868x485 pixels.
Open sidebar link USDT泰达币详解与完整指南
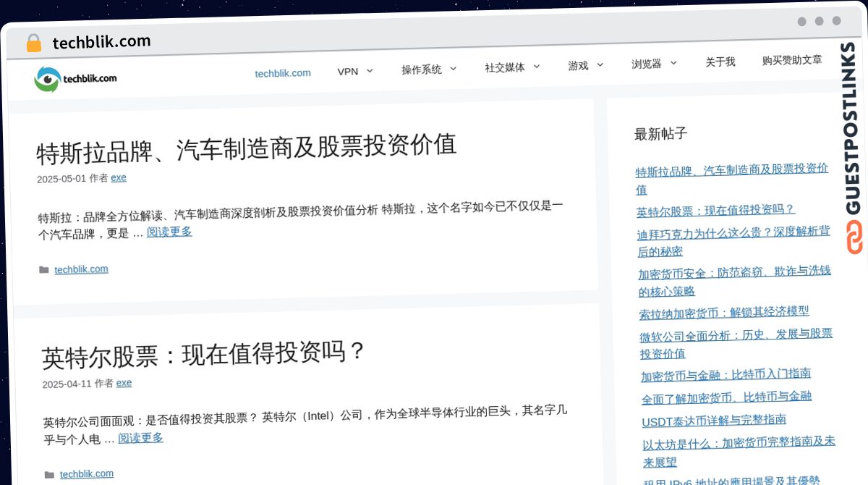point(714,421)
